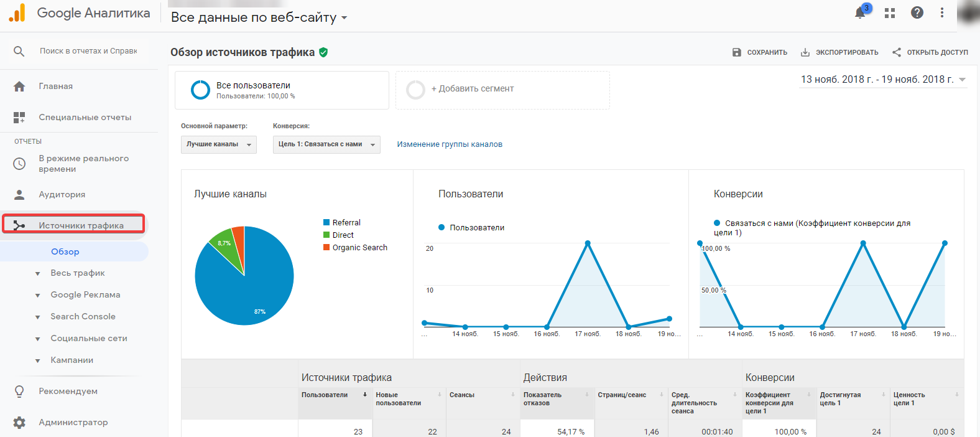The height and width of the screenshot is (437, 980).
Task: Open Администратор gear settings
Action: pos(19,422)
